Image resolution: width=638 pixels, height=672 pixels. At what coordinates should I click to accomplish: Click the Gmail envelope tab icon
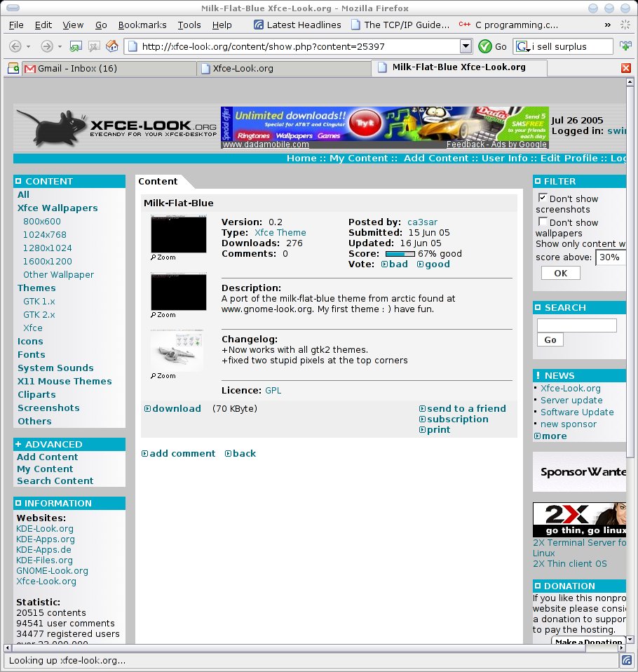click(x=30, y=69)
